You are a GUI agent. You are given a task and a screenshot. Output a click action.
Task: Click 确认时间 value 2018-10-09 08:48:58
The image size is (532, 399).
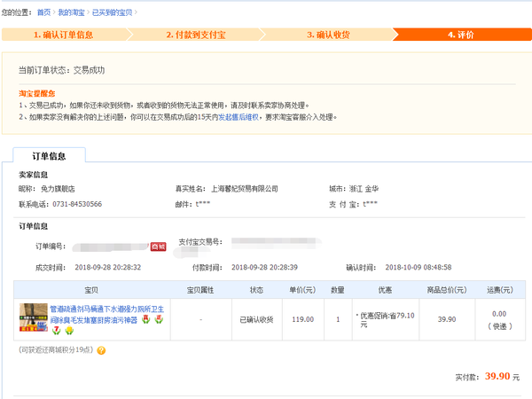point(419,268)
